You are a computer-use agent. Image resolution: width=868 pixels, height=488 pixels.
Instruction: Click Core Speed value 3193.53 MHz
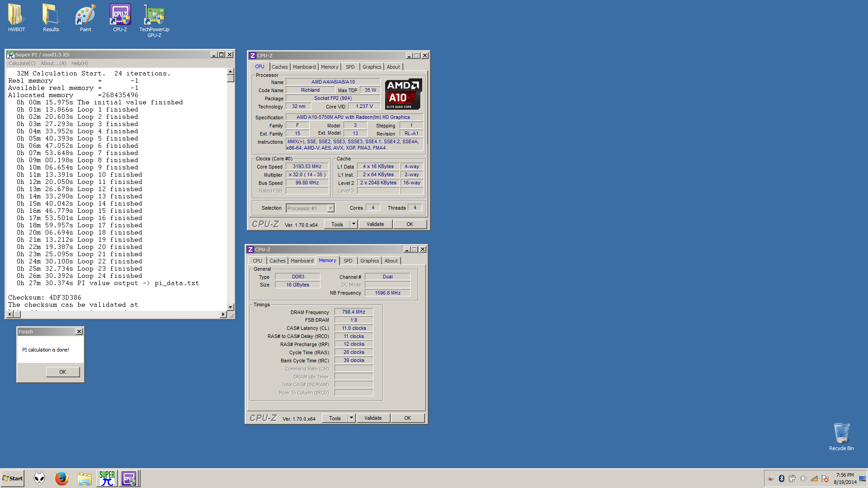click(307, 167)
